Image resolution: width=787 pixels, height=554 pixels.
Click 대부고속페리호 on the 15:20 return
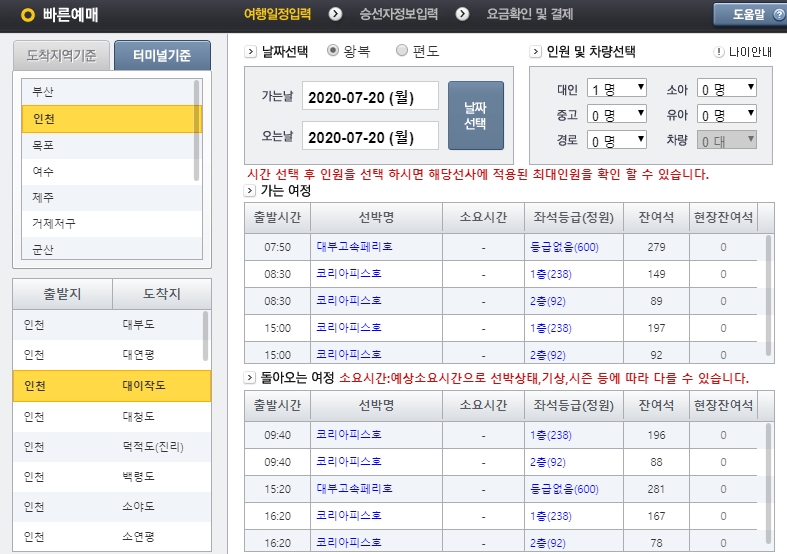pos(354,488)
